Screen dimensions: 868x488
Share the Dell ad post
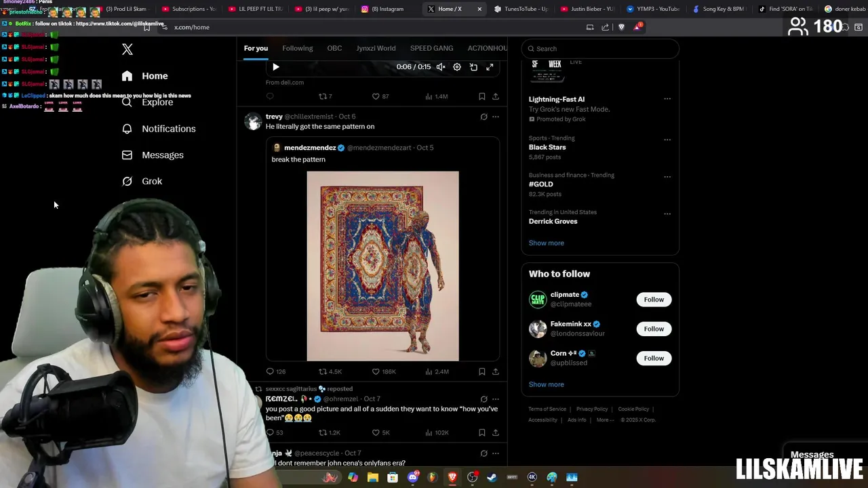coord(496,96)
